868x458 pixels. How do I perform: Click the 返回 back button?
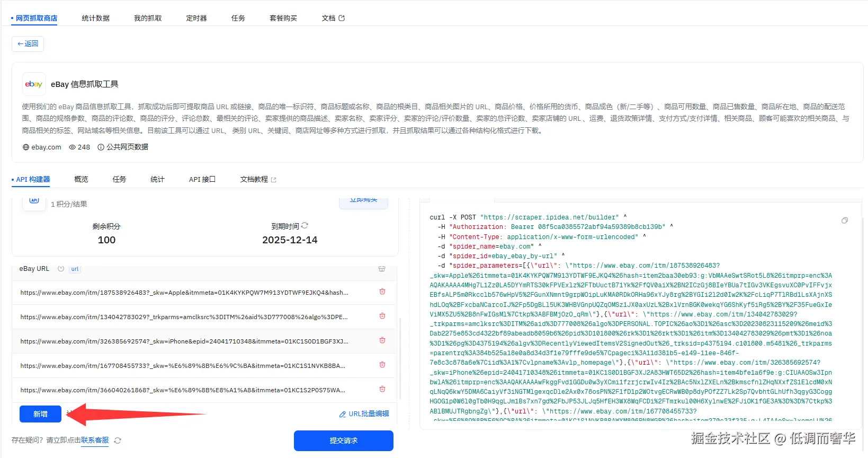click(28, 43)
